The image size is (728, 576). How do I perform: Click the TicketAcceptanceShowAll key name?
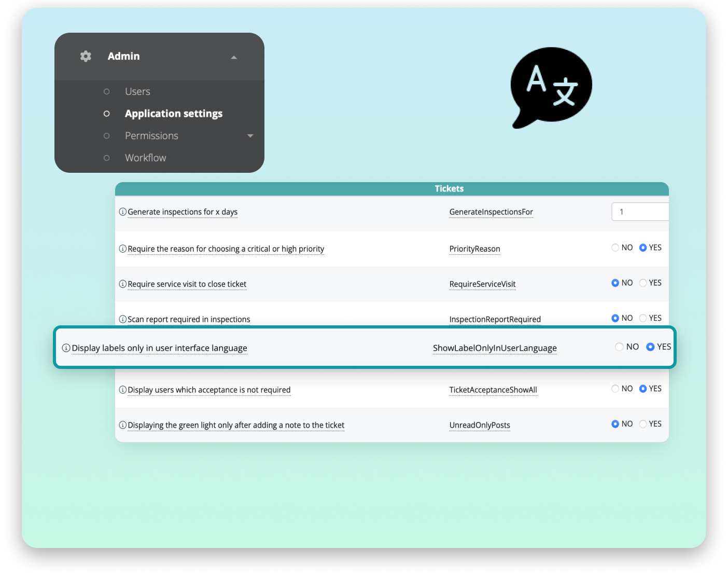coord(493,390)
